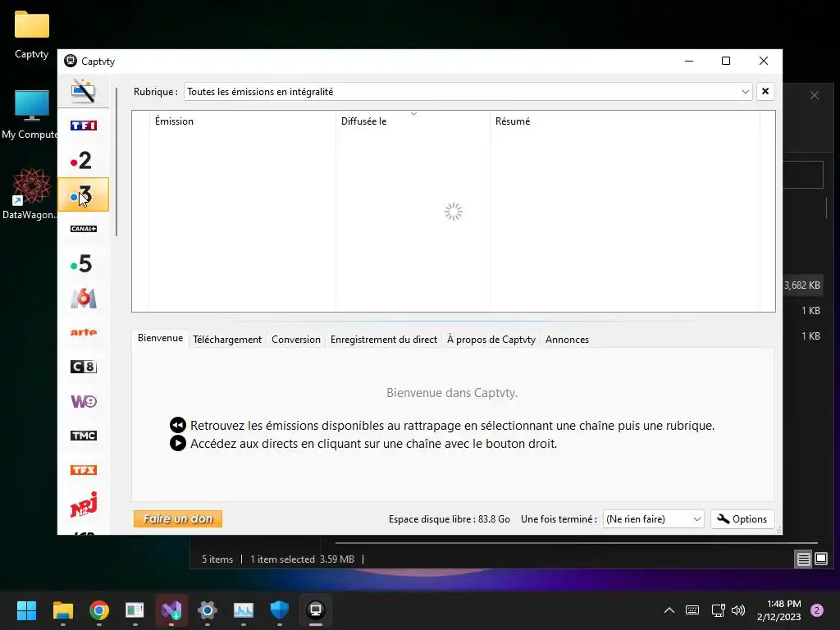Select the France 2 channel
Viewport: 840px width, 630px height.
coord(81,160)
